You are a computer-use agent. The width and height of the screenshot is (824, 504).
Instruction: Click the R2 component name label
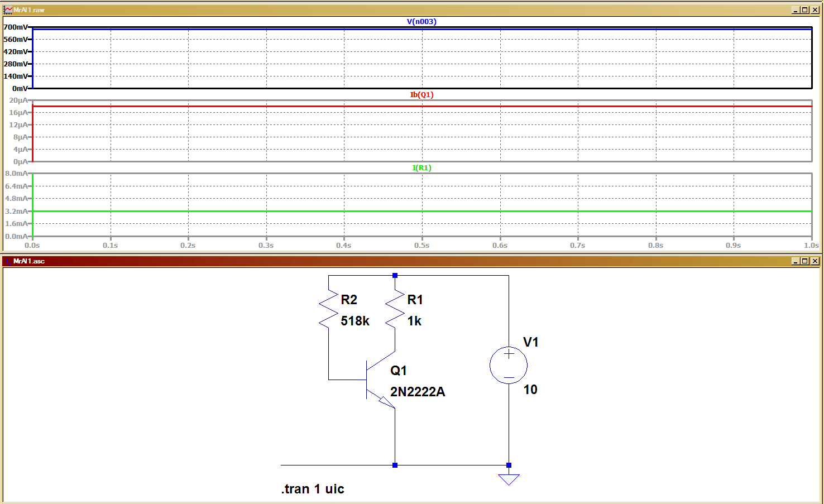(349, 300)
